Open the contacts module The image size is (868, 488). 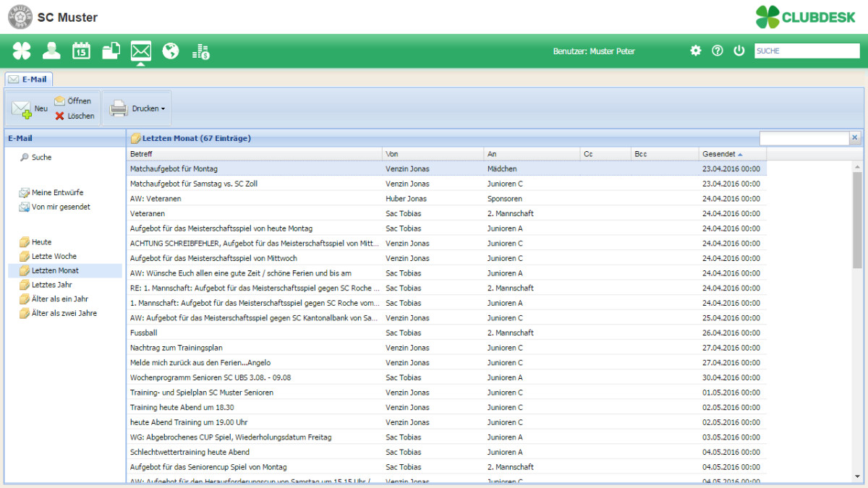(x=51, y=51)
